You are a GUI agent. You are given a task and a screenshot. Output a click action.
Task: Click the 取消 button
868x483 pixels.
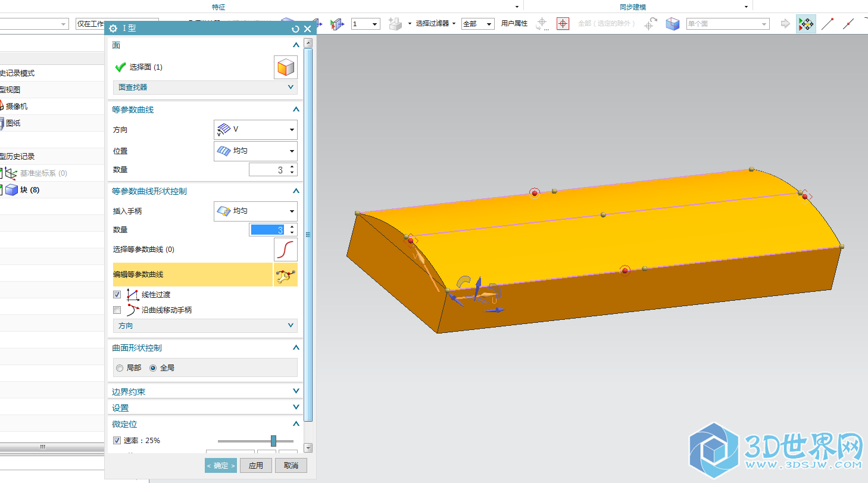pos(291,466)
